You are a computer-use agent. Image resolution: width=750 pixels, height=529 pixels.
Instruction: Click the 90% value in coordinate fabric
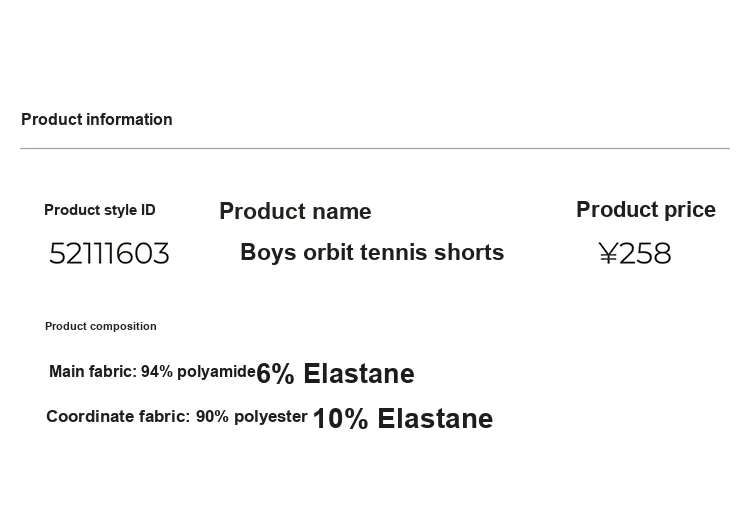(x=212, y=417)
